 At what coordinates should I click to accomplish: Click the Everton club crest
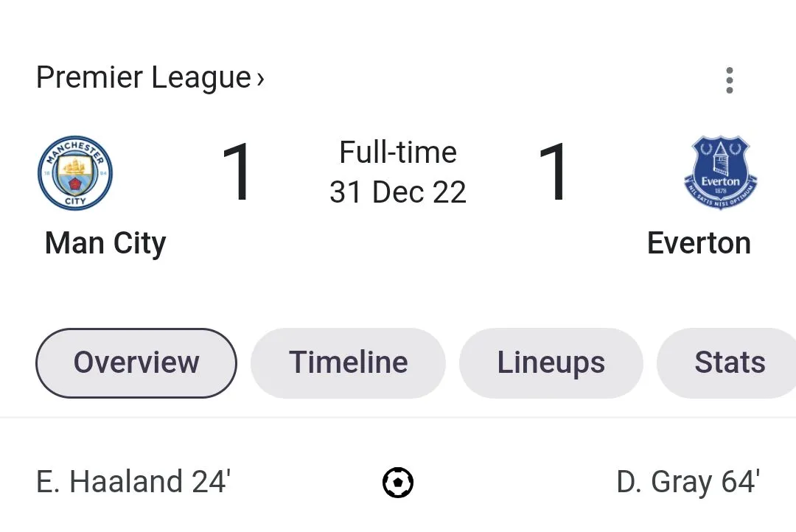(720, 172)
